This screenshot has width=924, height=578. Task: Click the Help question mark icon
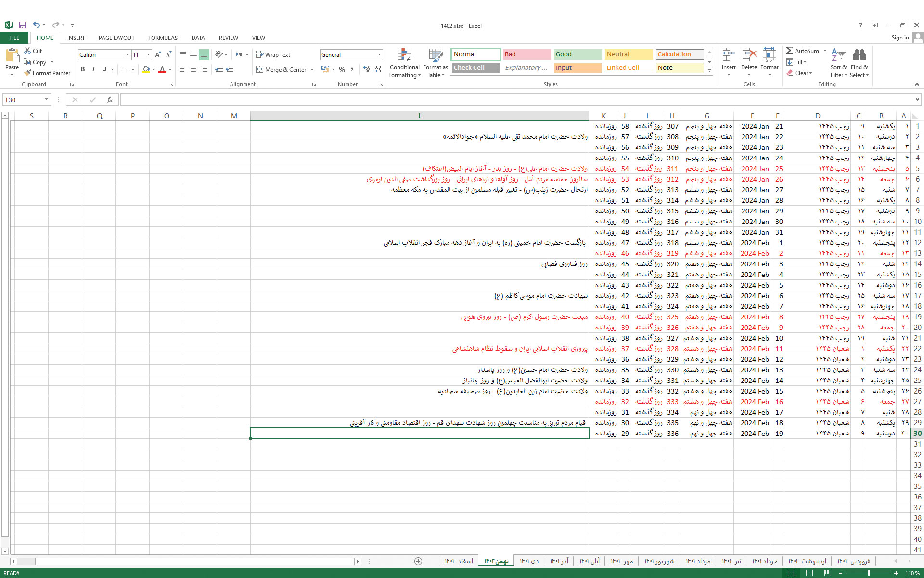(x=860, y=25)
